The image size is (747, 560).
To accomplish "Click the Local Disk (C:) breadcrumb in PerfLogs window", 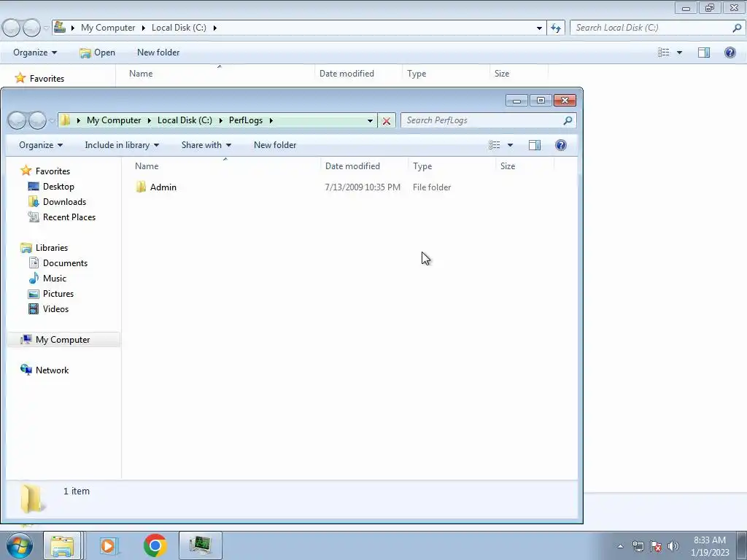I will point(185,120).
